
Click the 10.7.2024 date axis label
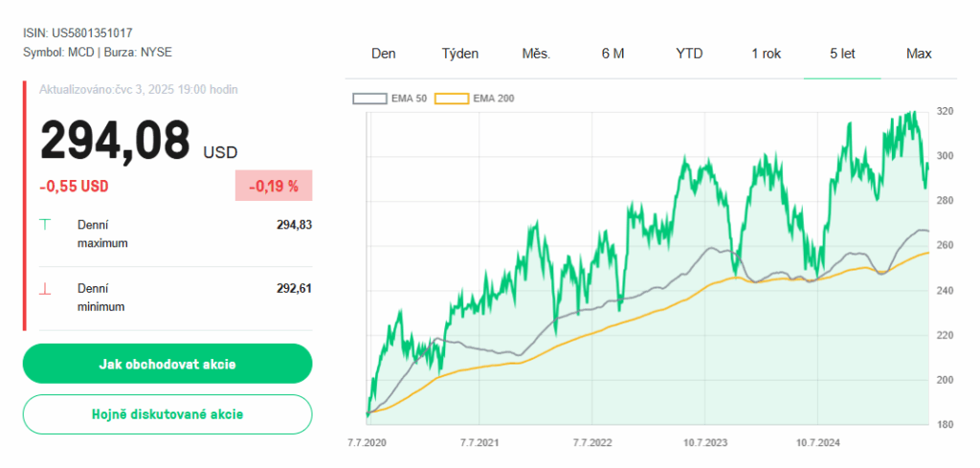[817, 443]
